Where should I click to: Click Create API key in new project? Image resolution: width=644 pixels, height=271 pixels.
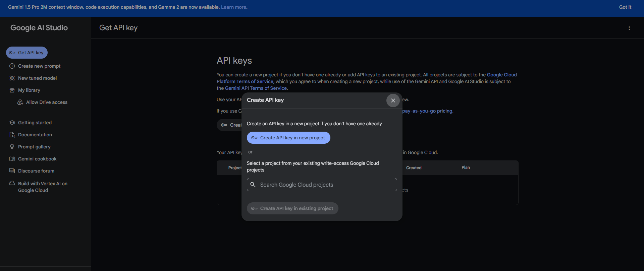coord(288,138)
